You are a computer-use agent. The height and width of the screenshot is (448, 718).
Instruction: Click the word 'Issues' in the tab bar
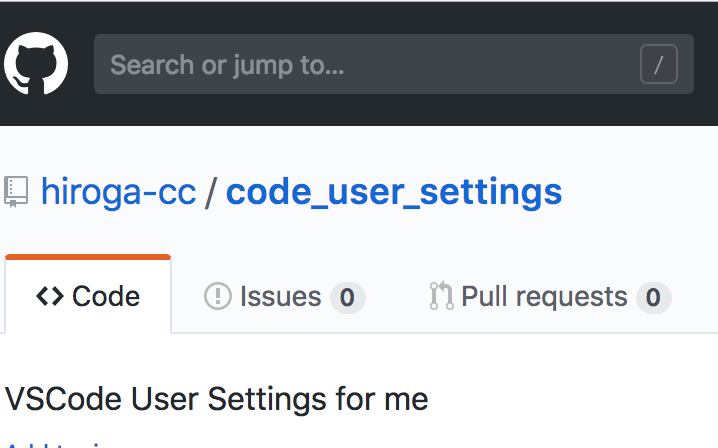(x=280, y=296)
